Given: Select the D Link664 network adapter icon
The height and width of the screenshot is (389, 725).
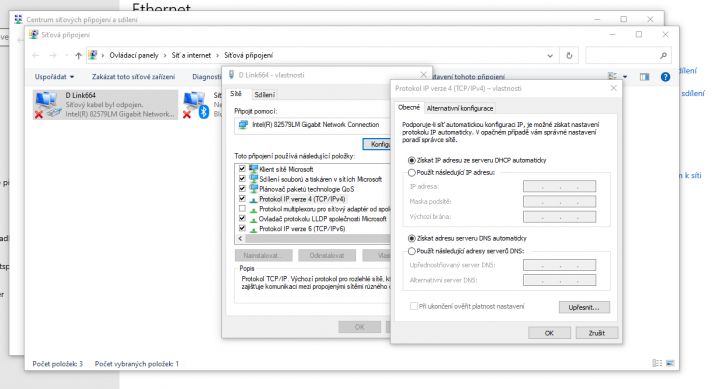Looking at the screenshot, I should pos(48,105).
